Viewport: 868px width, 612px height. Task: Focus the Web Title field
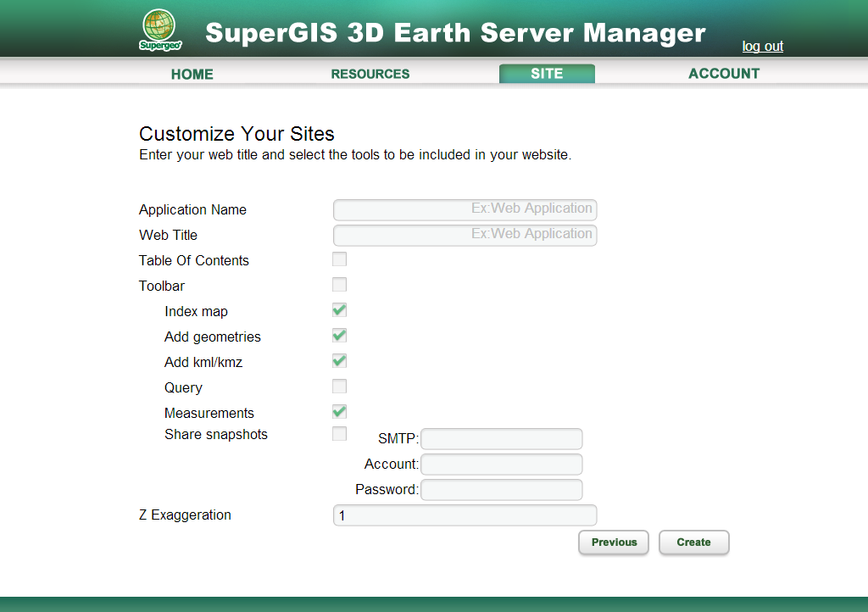tap(465, 235)
